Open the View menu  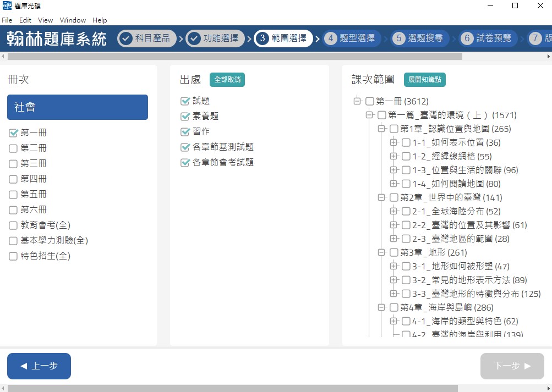(x=46, y=20)
